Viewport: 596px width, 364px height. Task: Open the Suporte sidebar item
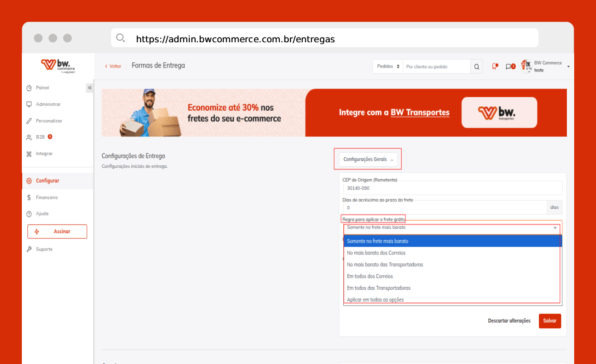[x=44, y=249]
